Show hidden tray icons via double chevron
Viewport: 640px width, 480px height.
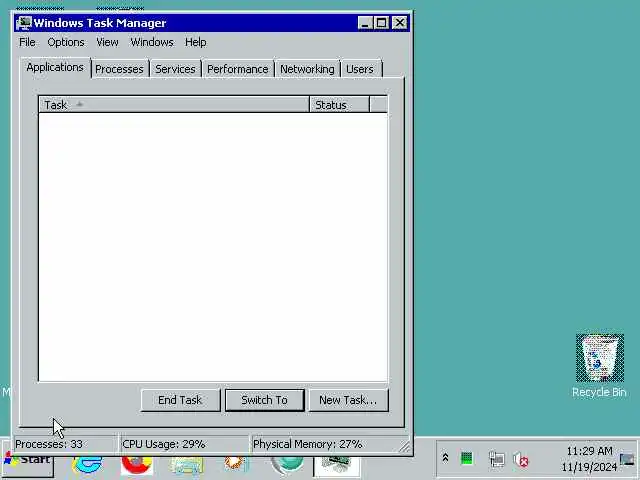coord(445,458)
